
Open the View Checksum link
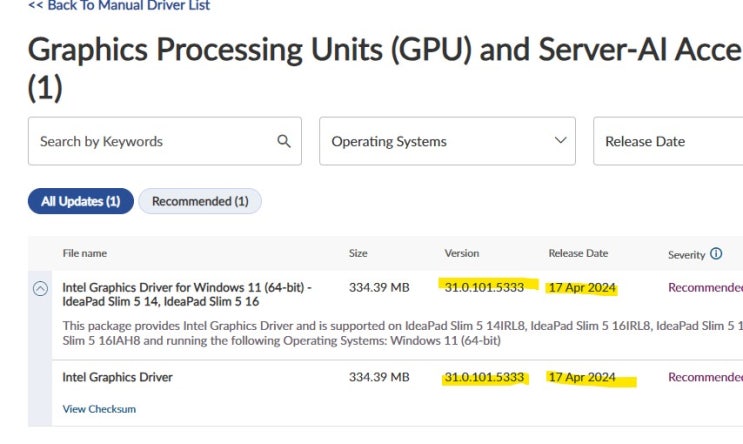coord(99,409)
